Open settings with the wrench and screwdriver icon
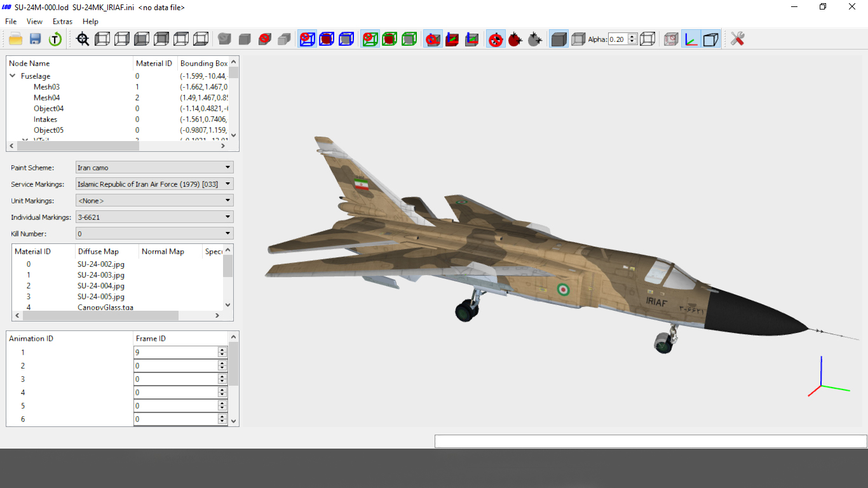The height and width of the screenshot is (488, 868). point(737,39)
